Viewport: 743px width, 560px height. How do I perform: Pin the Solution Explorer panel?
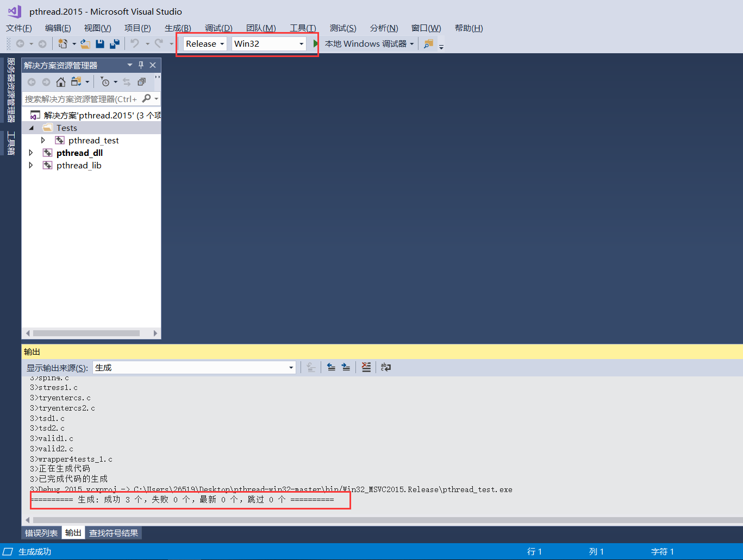pos(140,65)
